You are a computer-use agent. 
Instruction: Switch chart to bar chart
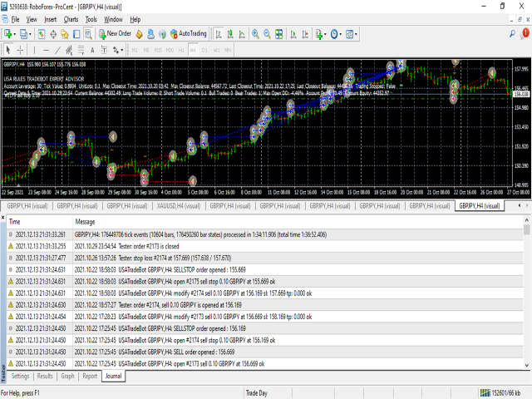[219, 34]
